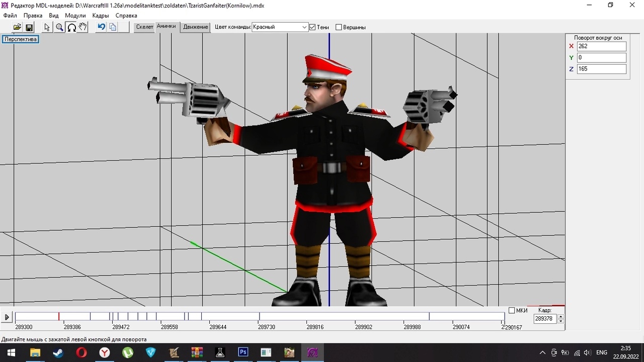
Task: Open the Wi-Fi network tray icon
Action: tap(577, 352)
